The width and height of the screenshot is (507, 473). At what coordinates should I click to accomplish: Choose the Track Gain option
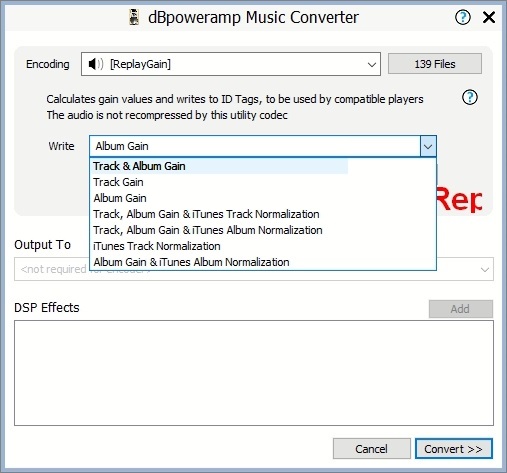click(263, 182)
